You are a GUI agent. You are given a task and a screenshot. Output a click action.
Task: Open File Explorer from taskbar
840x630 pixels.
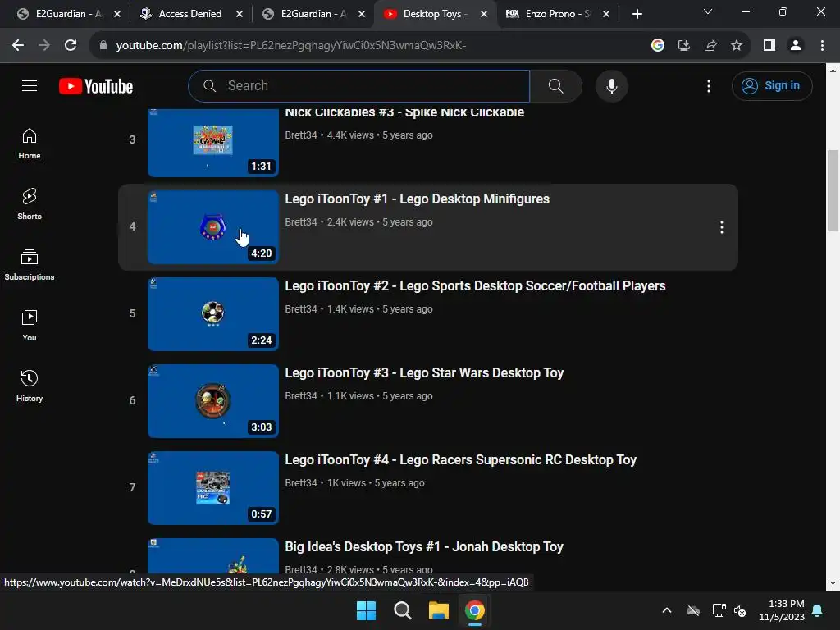(x=438, y=610)
